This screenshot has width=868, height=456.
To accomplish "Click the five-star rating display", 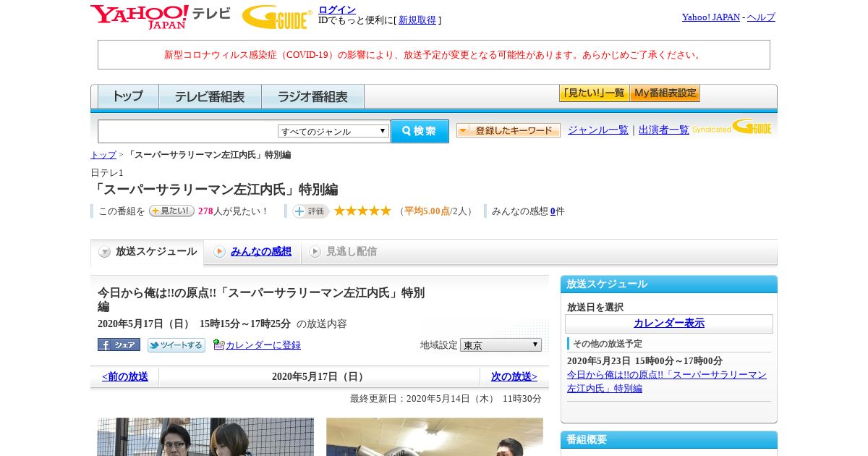I will 362,211.
